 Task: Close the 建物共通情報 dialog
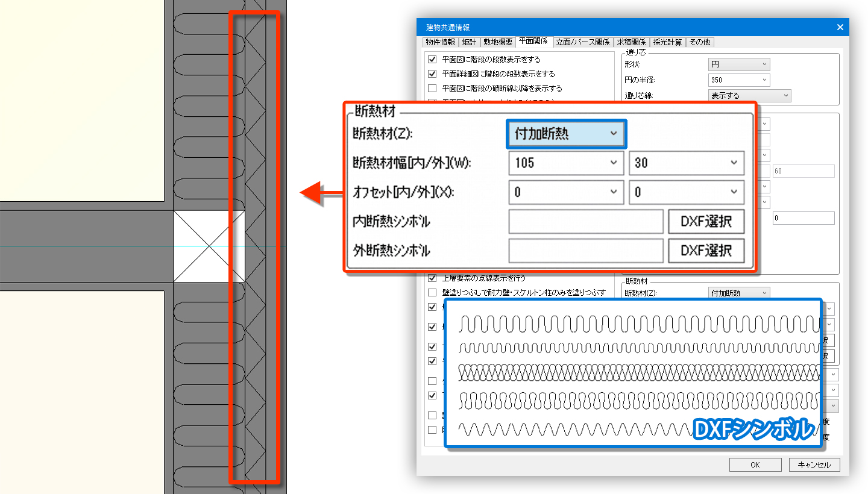click(x=840, y=27)
